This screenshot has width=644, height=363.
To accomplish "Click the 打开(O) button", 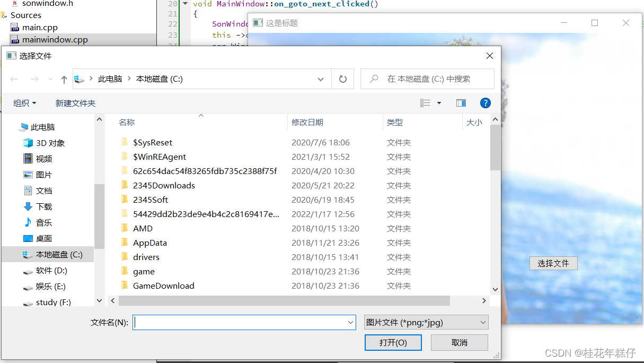I will point(393,342).
